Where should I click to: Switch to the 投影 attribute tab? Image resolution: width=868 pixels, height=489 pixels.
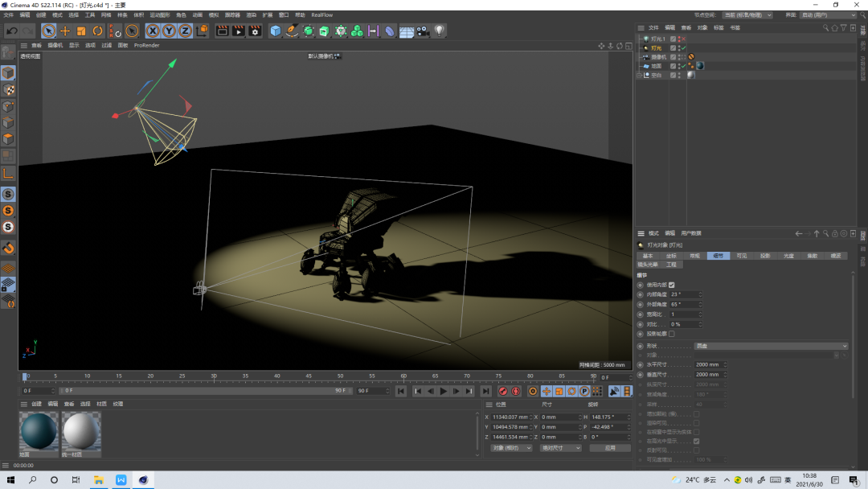point(765,256)
